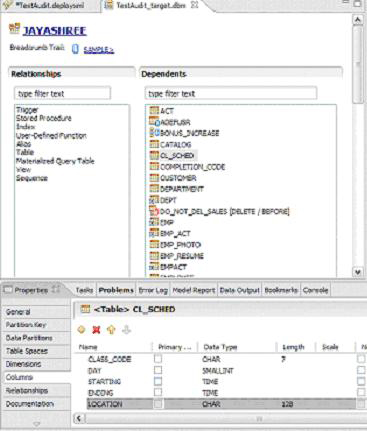Select the Table Spaces properties tab

point(36,351)
